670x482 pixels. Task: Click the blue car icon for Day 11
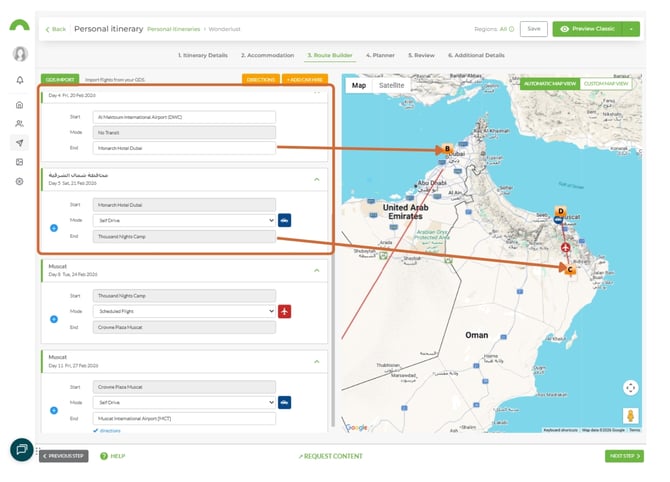pos(285,402)
